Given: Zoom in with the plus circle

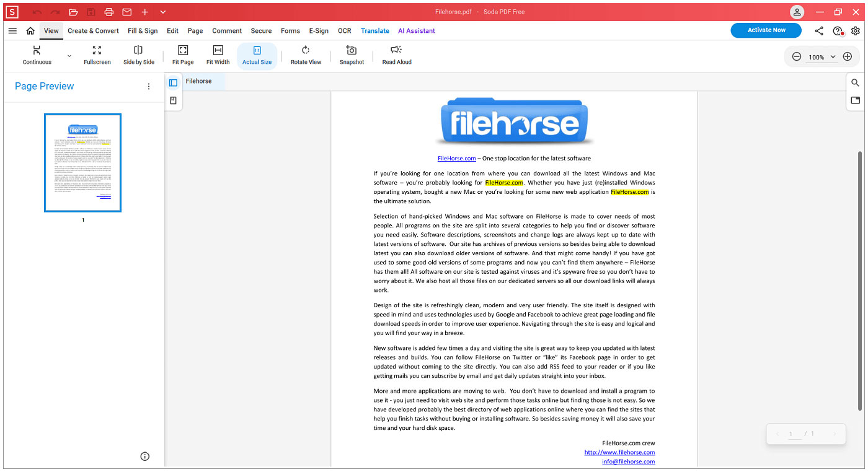Looking at the screenshot, I should pos(848,56).
